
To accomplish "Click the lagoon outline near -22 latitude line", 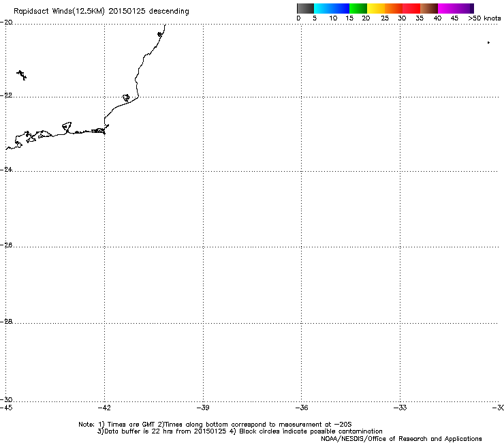I will (126, 97).
